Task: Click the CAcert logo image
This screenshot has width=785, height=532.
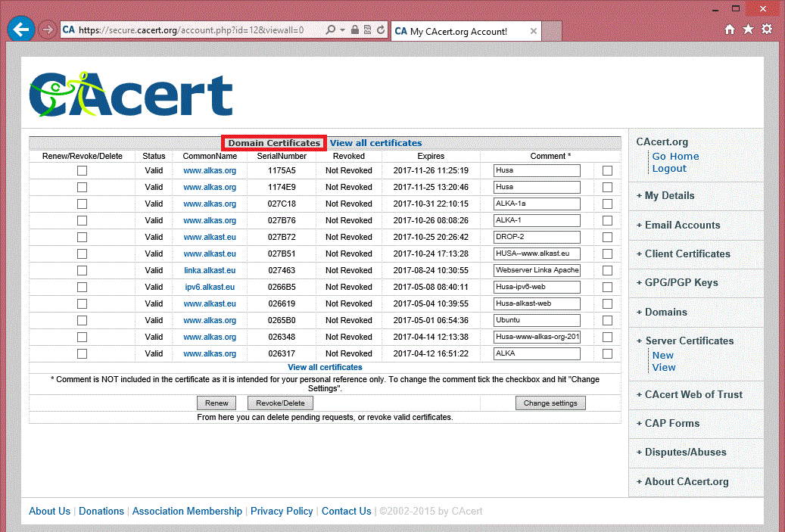Action: [x=131, y=95]
